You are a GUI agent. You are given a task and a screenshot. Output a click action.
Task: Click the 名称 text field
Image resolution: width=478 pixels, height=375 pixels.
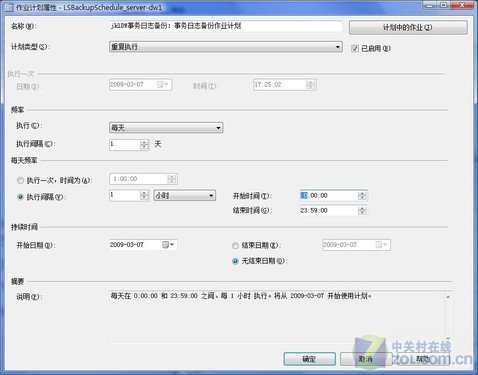(226, 27)
